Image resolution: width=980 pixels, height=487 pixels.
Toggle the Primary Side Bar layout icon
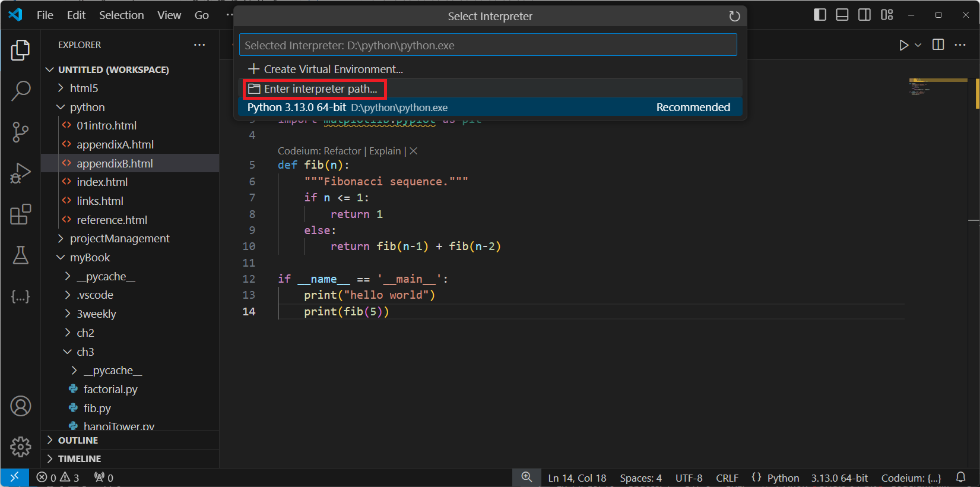click(x=820, y=15)
